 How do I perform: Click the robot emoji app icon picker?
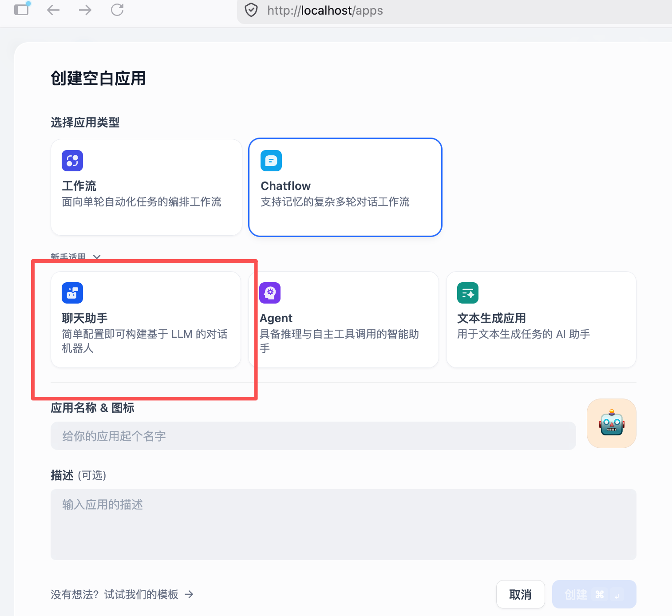[x=612, y=423]
